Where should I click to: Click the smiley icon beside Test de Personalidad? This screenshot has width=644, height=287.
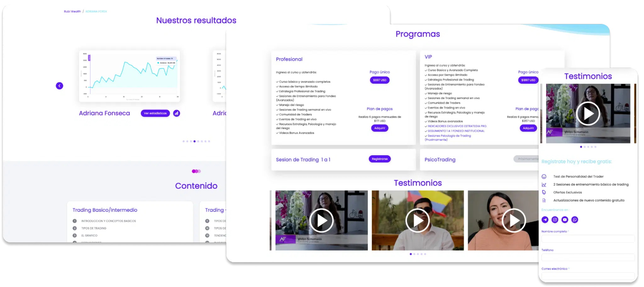click(x=544, y=177)
